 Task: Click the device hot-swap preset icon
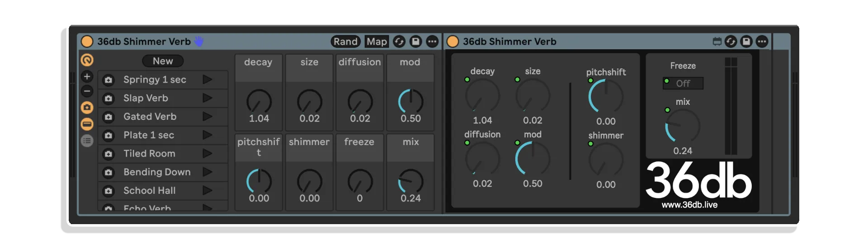coord(731,42)
